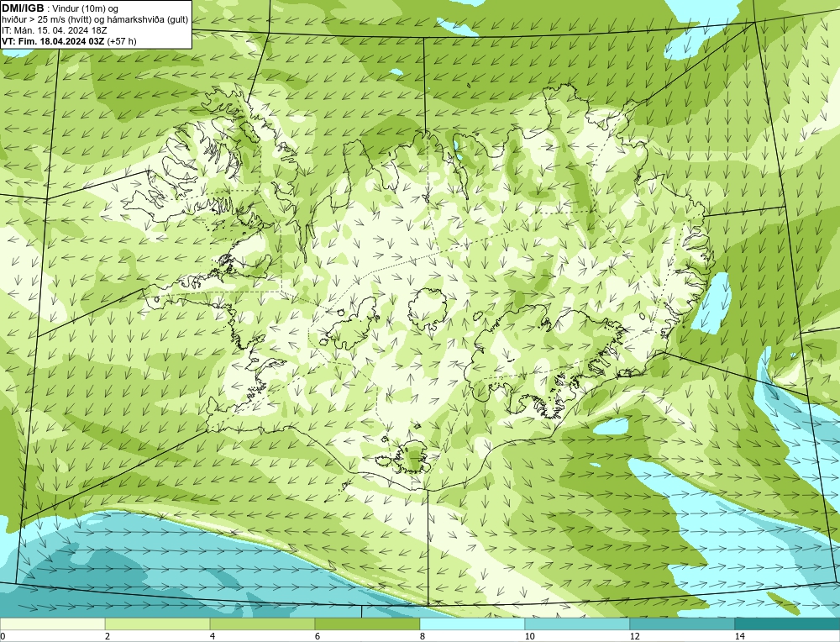
Task: Click the 'hviður > 25 m/s' legend line
Action: 95,20
